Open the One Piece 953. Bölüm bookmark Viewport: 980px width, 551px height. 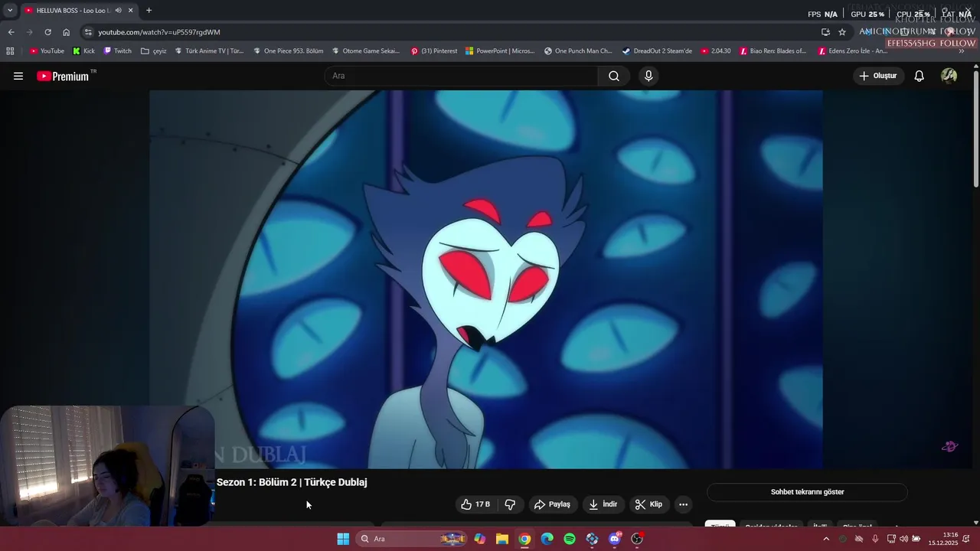(x=288, y=51)
